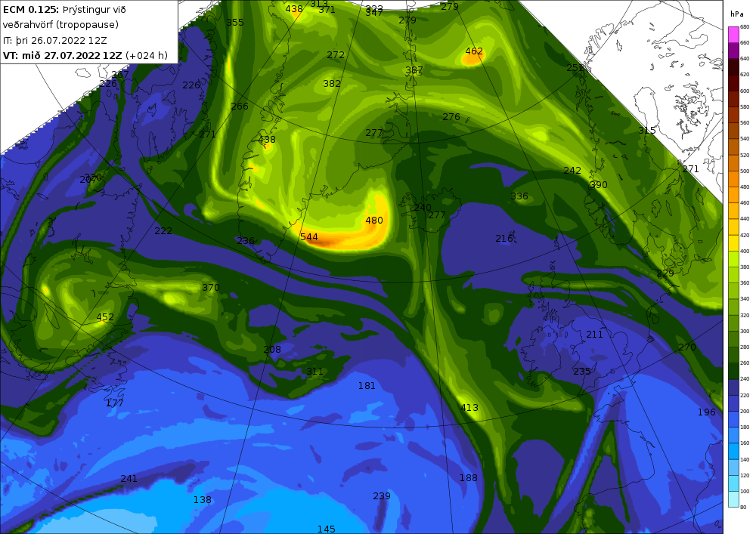Select the IT þri 26.07.2022 12Z line

(x=55, y=41)
